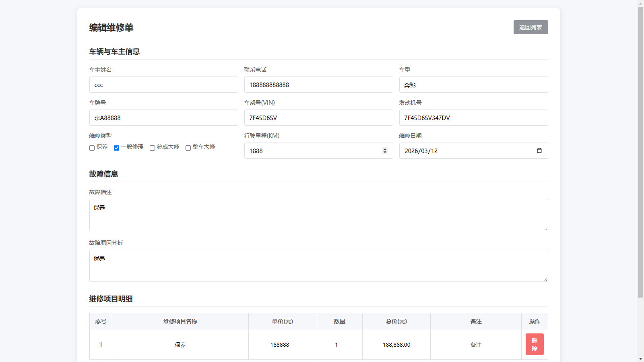Edit the 车架号(VIN) field
This screenshot has height=362, width=644.
(318, 118)
